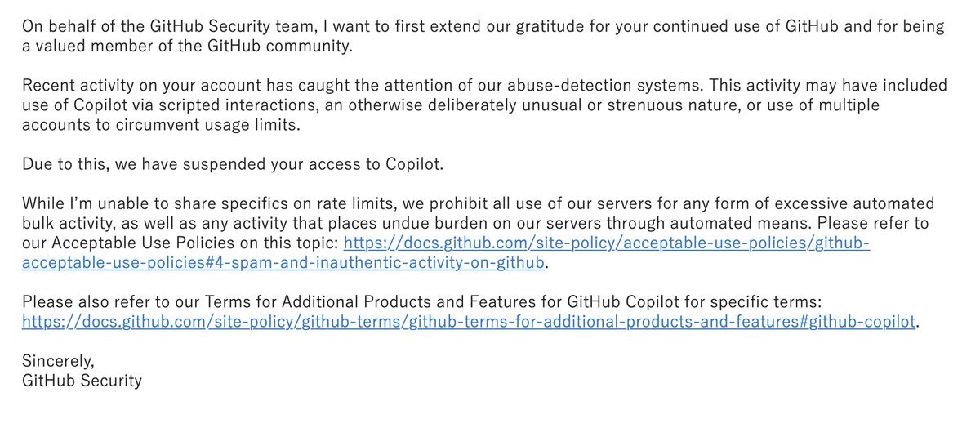
Task: Open the Acceptable Use Policies docs link
Action: click(x=606, y=243)
